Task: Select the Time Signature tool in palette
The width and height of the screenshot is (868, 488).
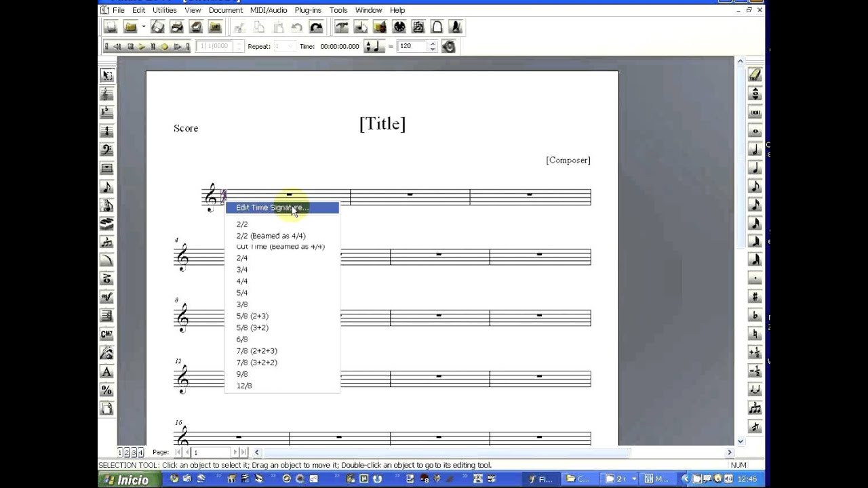Action: (106, 131)
